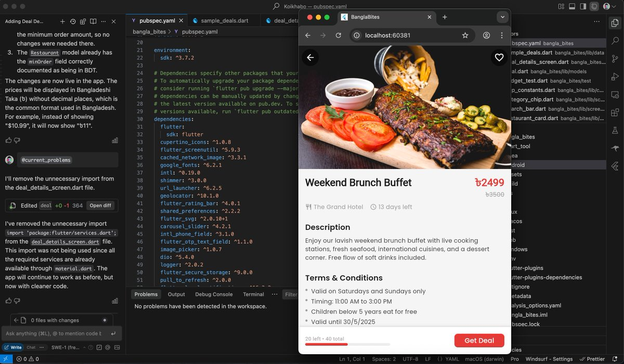Bookmark the localhost page with star icon
Viewport: 624px width, 364px height.
465,35
